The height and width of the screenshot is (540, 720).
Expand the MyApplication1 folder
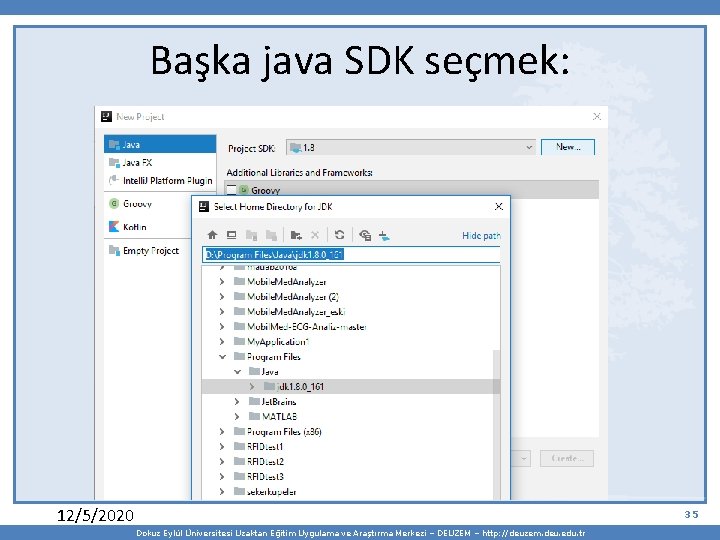point(222,342)
